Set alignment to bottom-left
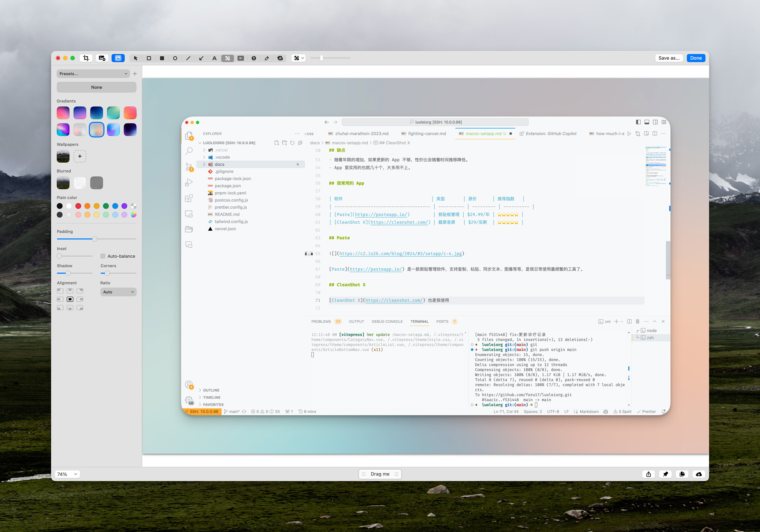760x532 pixels. pyautogui.click(x=60, y=308)
